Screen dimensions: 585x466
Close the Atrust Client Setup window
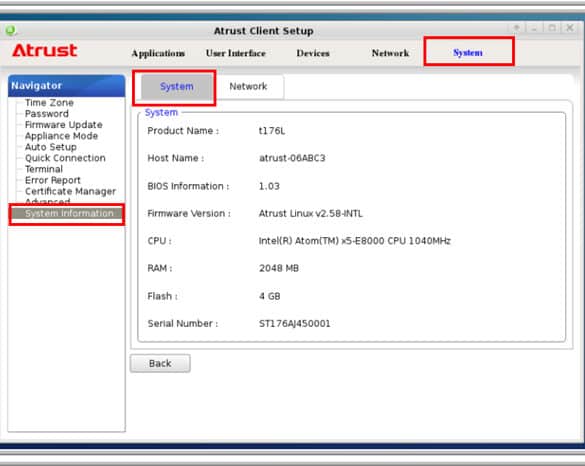[570, 28]
